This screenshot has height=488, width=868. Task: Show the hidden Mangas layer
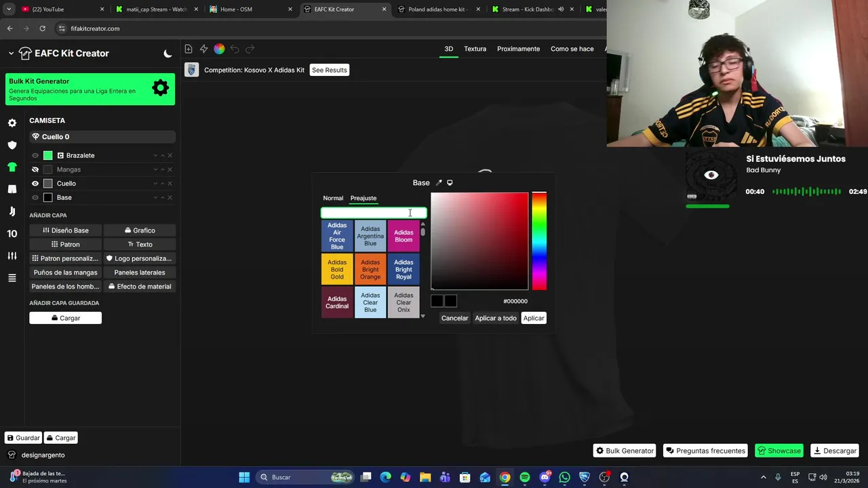pyautogui.click(x=35, y=169)
